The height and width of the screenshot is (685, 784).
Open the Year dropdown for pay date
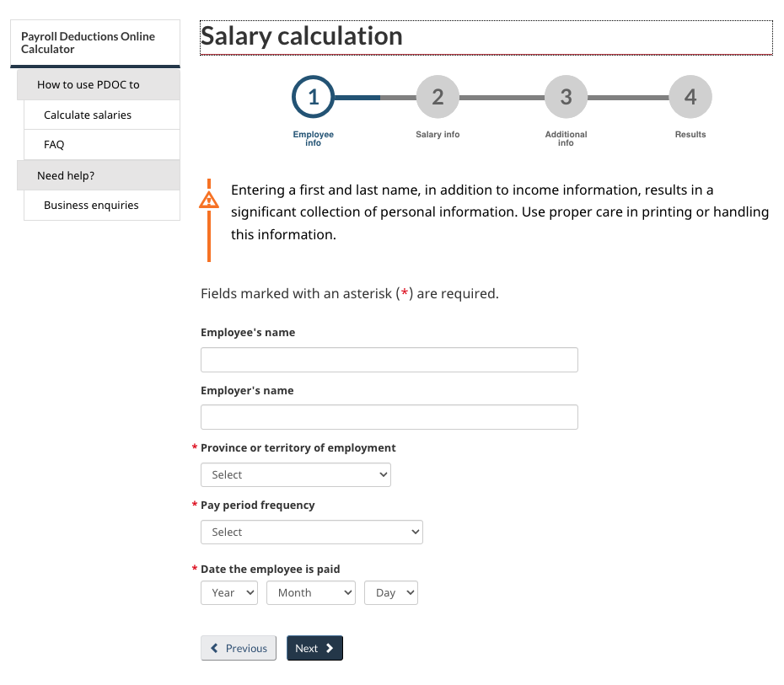228,592
